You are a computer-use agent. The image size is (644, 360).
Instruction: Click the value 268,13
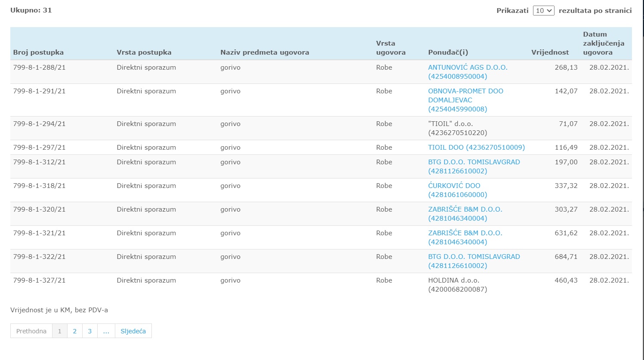tap(566, 67)
